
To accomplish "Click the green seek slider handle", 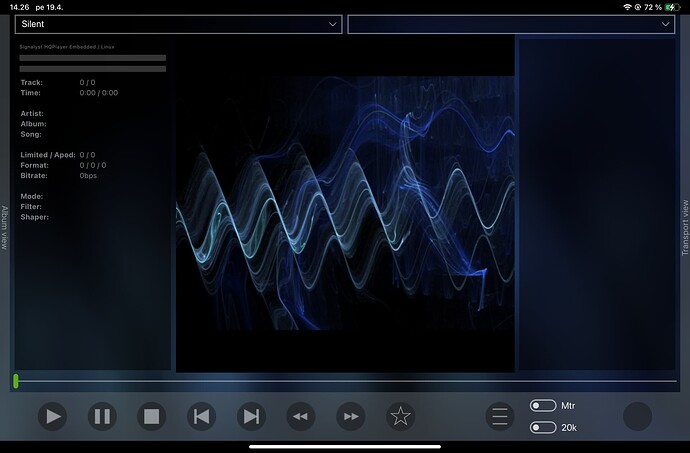I will pos(16,381).
